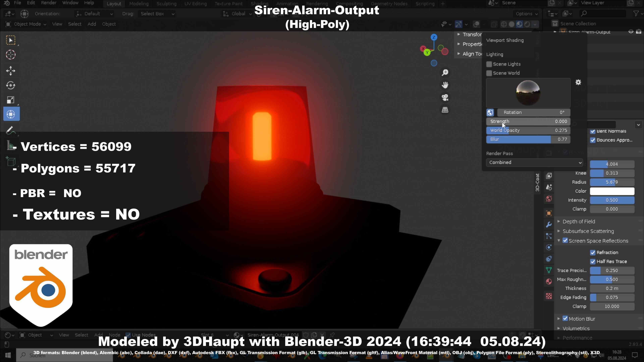Toggle Use Nodes in shader editor
The height and width of the screenshot is (362, 644).
[x=128, y=335]
